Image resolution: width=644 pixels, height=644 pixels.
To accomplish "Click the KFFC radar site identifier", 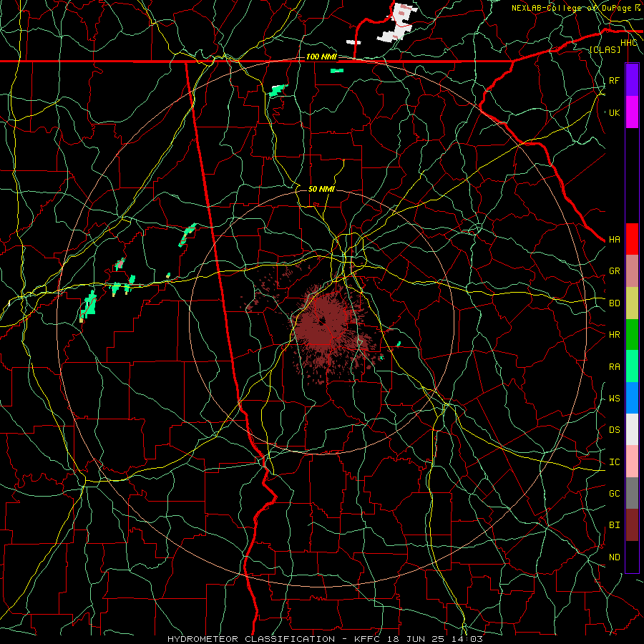I will (x=369, y=639).
